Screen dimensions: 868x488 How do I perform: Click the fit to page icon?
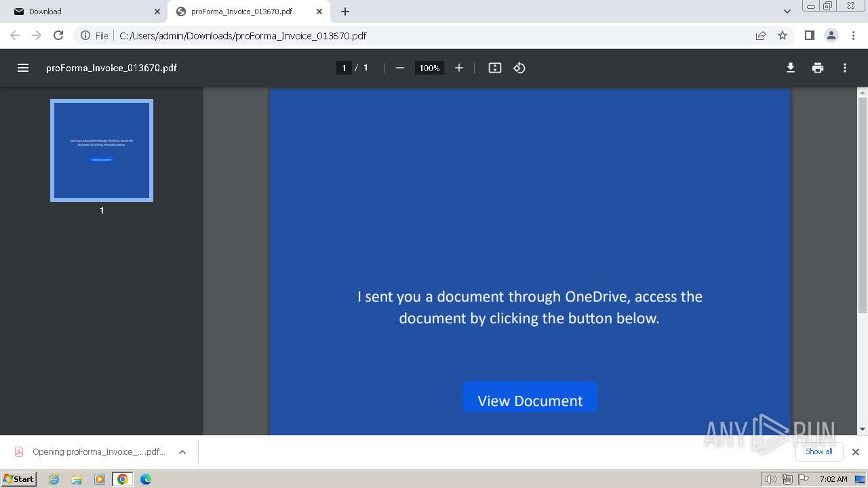495,68
